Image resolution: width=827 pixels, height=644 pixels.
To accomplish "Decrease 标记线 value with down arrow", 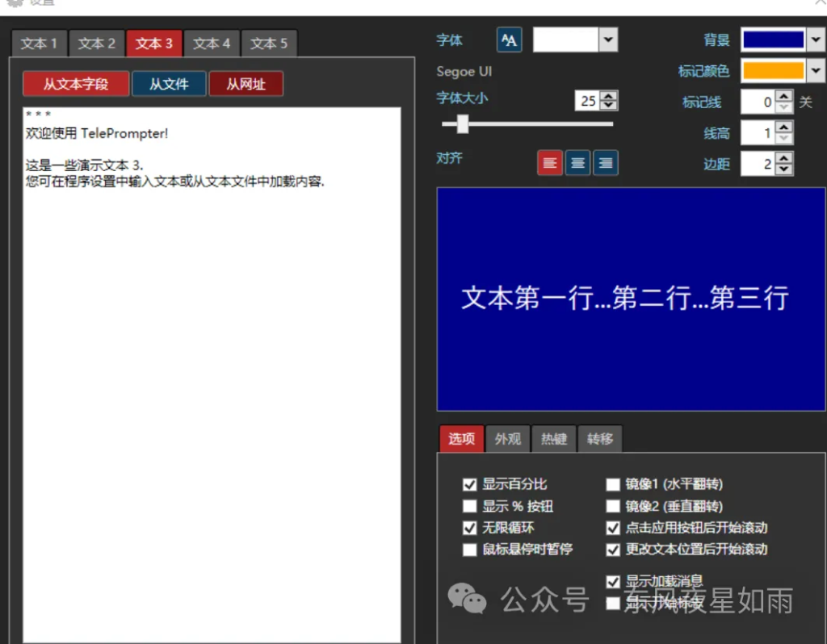I will pos(784,107).
